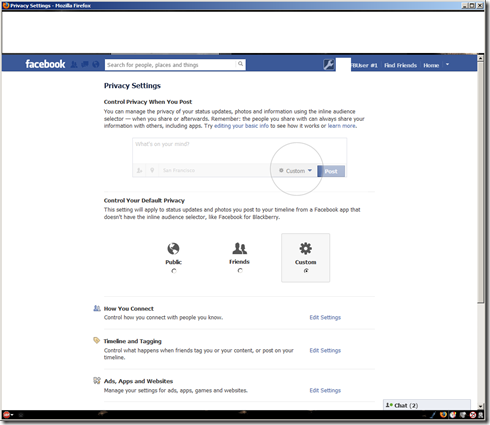
Task: Click the 'Privacy Settings' heading
Action: coord(132,86)
